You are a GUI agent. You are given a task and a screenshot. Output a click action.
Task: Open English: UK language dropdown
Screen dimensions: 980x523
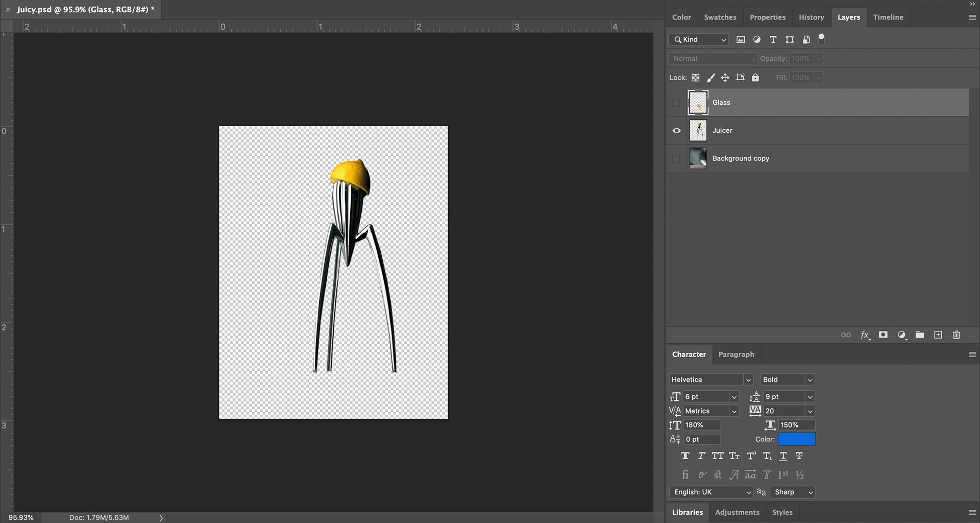pyautogui.click(x=711, y=492)
